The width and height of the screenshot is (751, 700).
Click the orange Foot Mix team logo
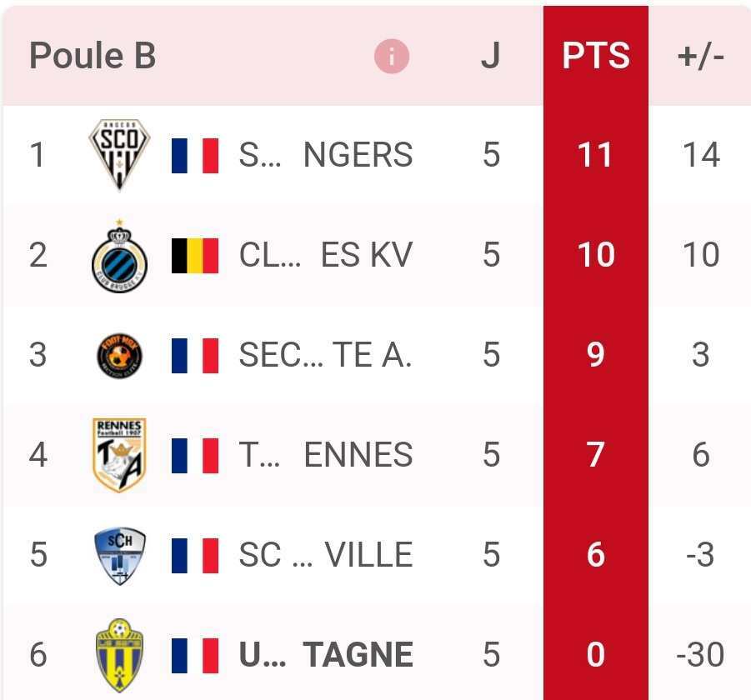[119, 355]
